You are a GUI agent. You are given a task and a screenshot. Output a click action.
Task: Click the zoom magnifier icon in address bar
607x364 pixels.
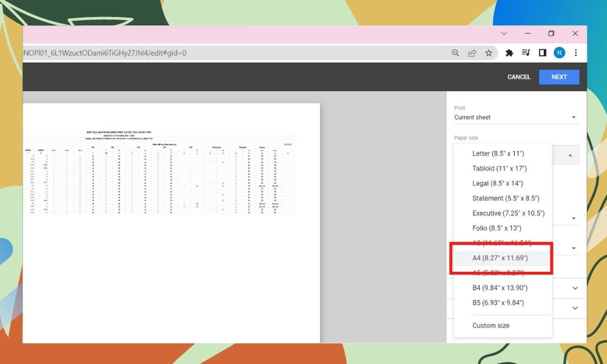click(455, 53)
